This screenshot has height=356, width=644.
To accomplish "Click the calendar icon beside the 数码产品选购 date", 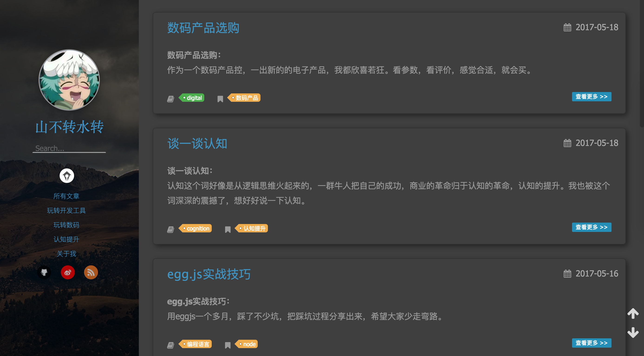I will (x=567, y=27).
